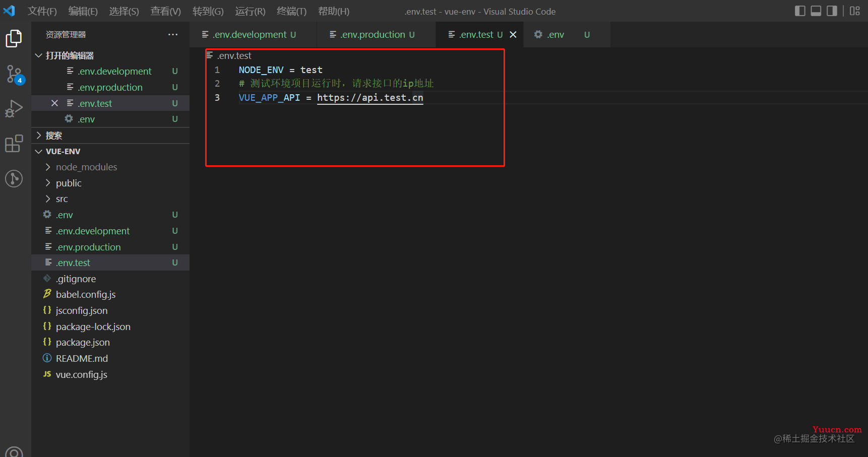Switch to the .env.production tab
The height and width of the screenshot is (457, 868).
click(376, 34)
